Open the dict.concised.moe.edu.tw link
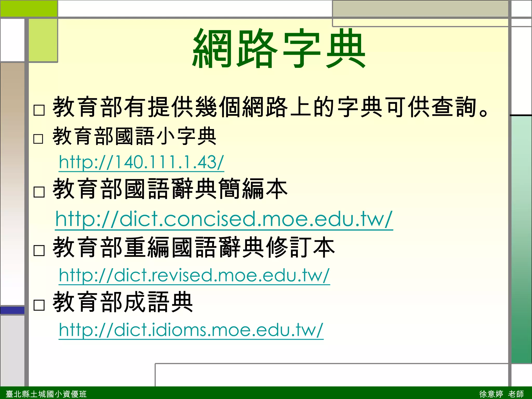The image size is (532, 399). [x=224, y=220]
